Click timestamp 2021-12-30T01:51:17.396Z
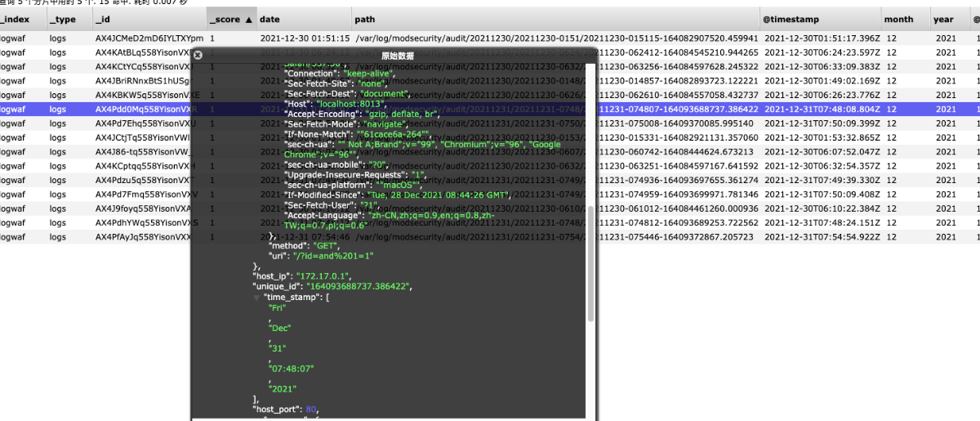 tap(821, 38)
